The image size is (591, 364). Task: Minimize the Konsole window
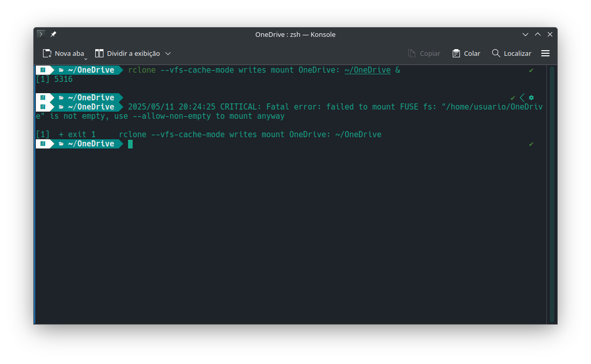[x=525, y=34]
